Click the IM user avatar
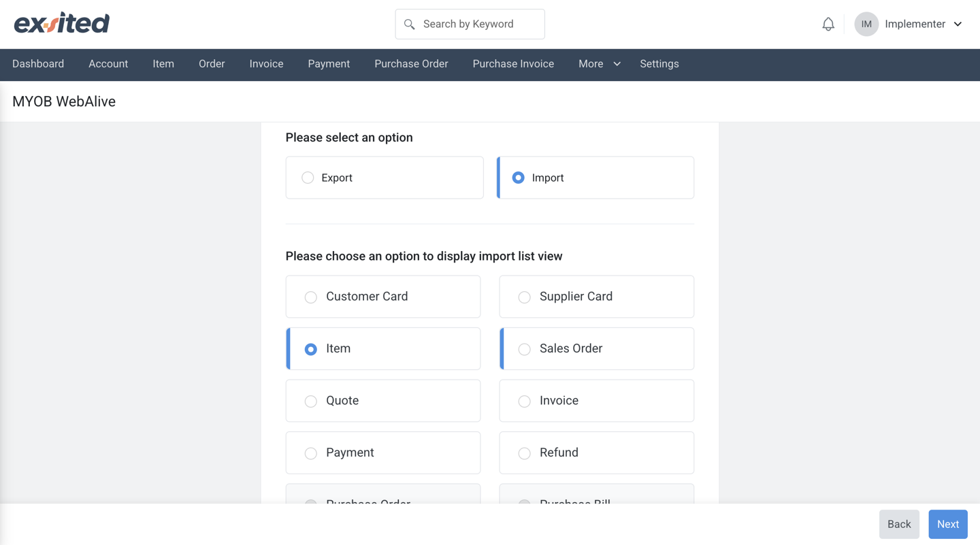The height and width of the screenshot is (545, 980). [x=866, y=24]
